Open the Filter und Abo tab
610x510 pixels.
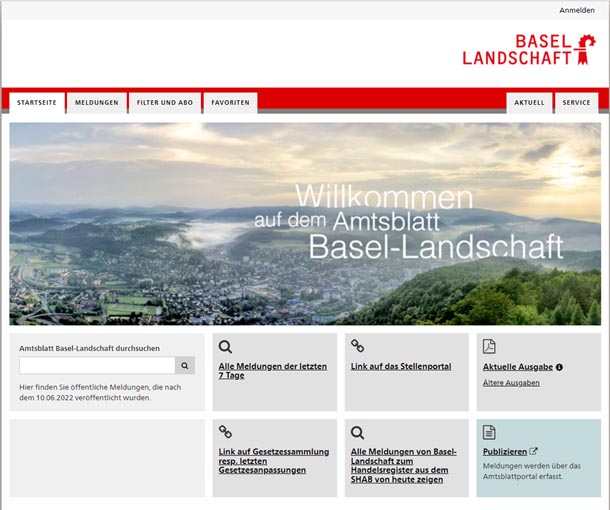point(165,102)
